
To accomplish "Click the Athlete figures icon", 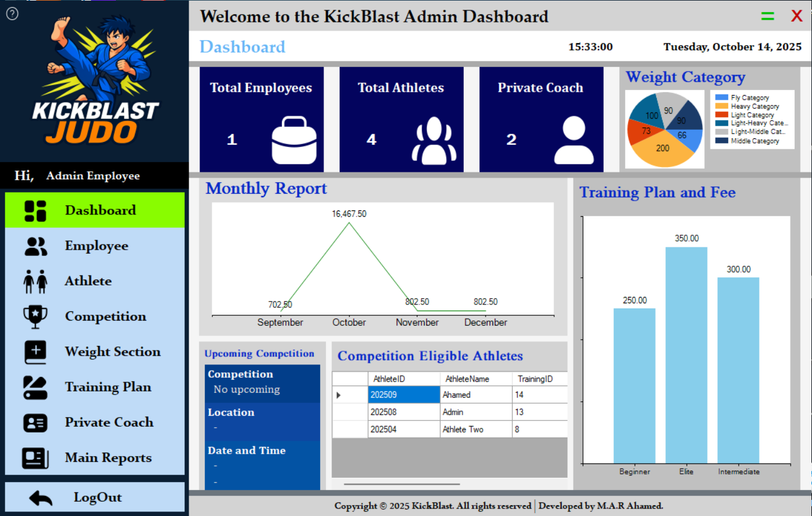I will click(x=35, y=281).
